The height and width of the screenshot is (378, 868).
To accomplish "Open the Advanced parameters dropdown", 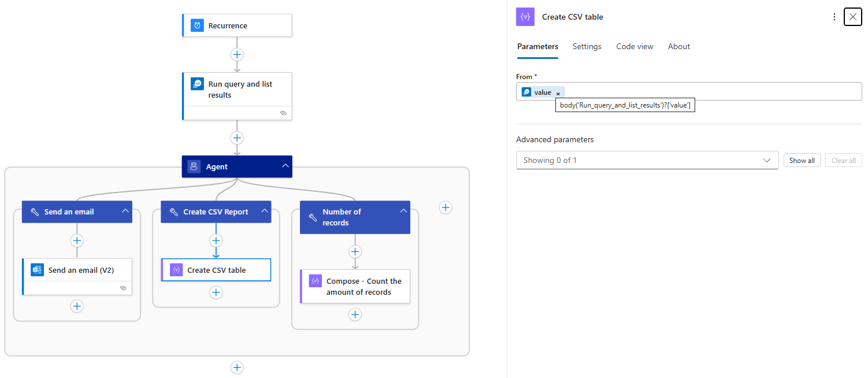I will 647,160.
